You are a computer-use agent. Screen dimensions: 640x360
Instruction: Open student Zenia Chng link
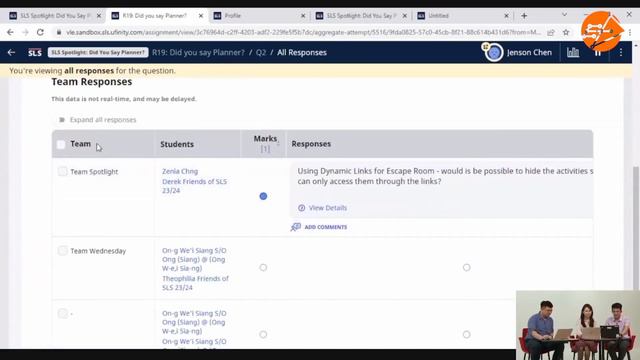(180, 171)
